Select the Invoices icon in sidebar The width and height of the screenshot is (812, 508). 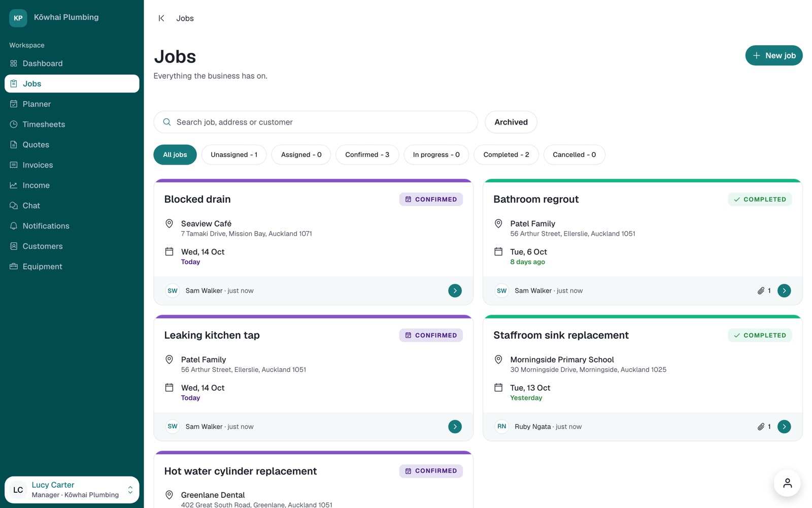point(14,165)
